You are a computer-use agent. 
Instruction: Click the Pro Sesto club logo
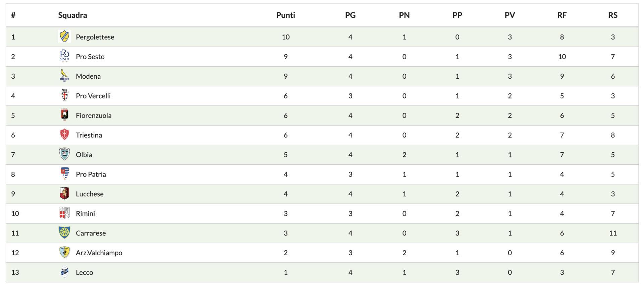coord(64,56)
